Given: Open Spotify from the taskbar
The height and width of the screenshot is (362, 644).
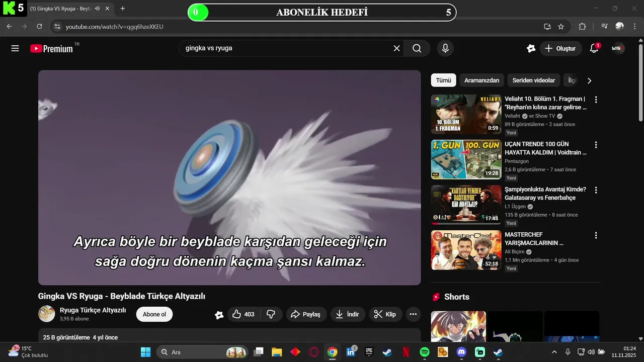Looking at the screenshot, I should [x=424, y=352].
